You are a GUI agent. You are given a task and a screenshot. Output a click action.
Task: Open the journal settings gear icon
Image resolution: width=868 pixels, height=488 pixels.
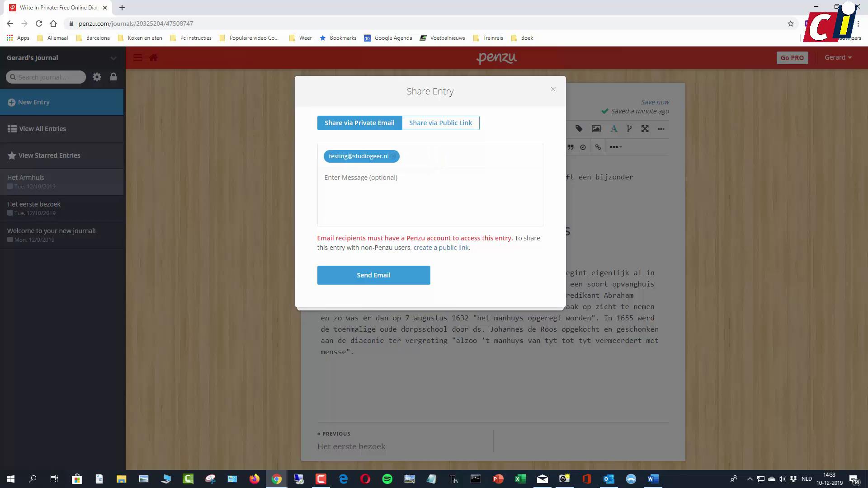point(97,77)
